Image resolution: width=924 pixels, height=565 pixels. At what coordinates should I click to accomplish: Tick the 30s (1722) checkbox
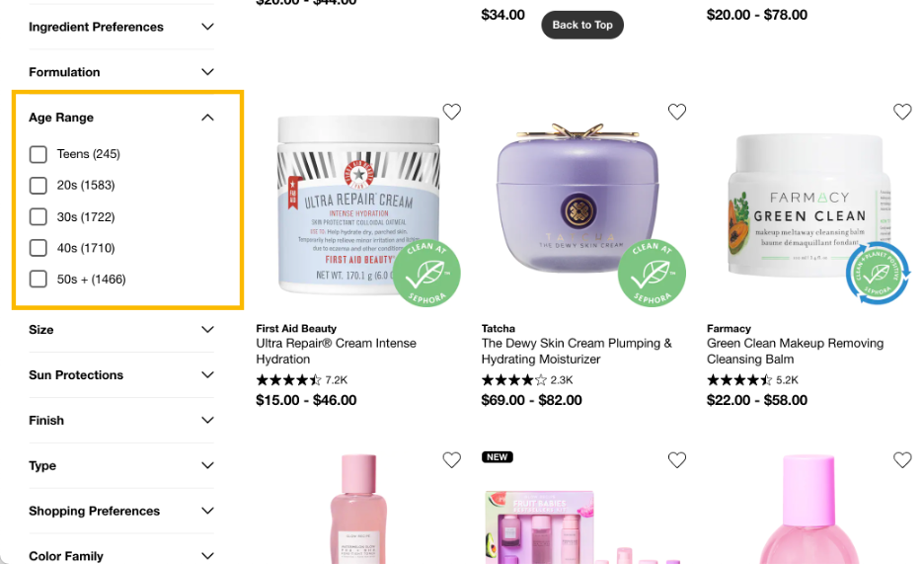38,216
